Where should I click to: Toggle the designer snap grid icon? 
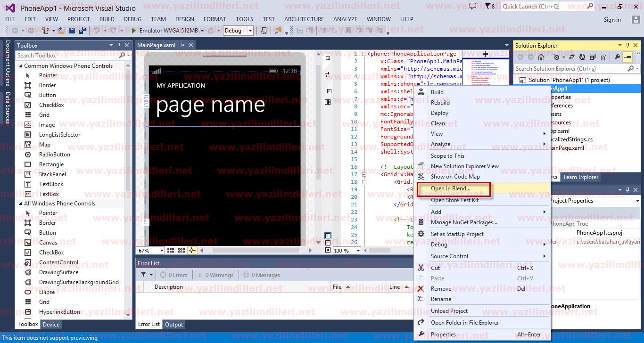(x=171, y=251)
